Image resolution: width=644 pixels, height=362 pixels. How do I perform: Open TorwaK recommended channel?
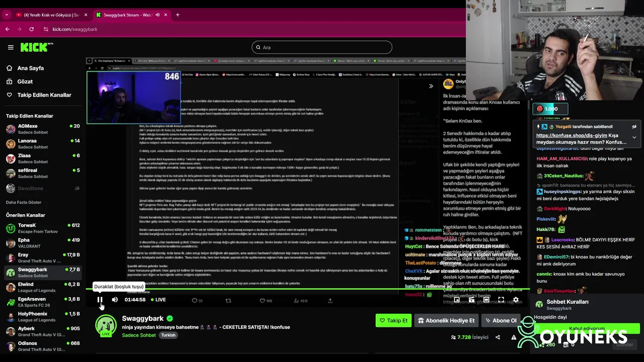point(42,228)
